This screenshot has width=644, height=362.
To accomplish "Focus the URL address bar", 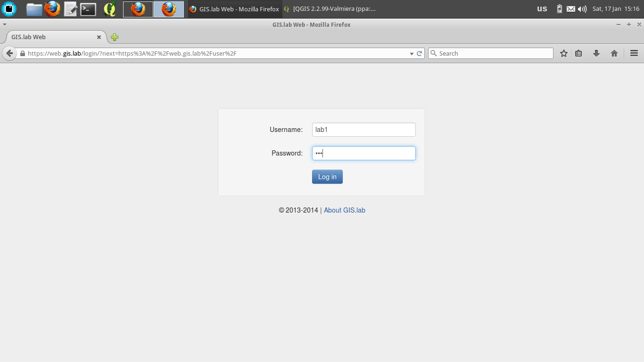I will [x=217, y=53].
